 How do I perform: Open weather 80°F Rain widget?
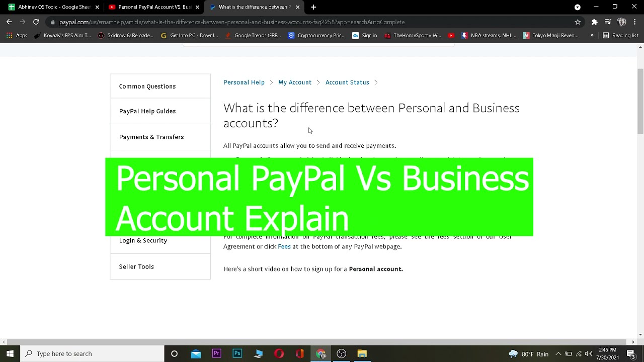pyautogui.click(x=529, y=354)
